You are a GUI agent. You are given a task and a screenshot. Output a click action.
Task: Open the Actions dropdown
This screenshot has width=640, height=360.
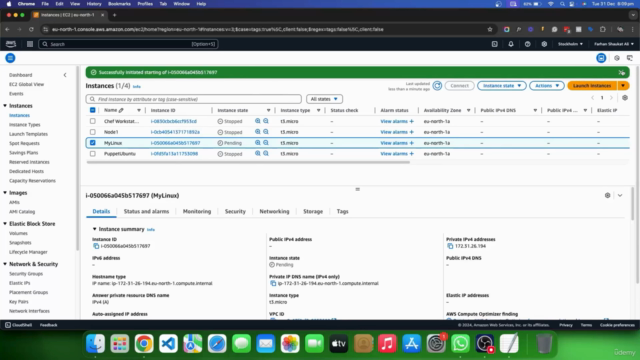pos(547,86)
